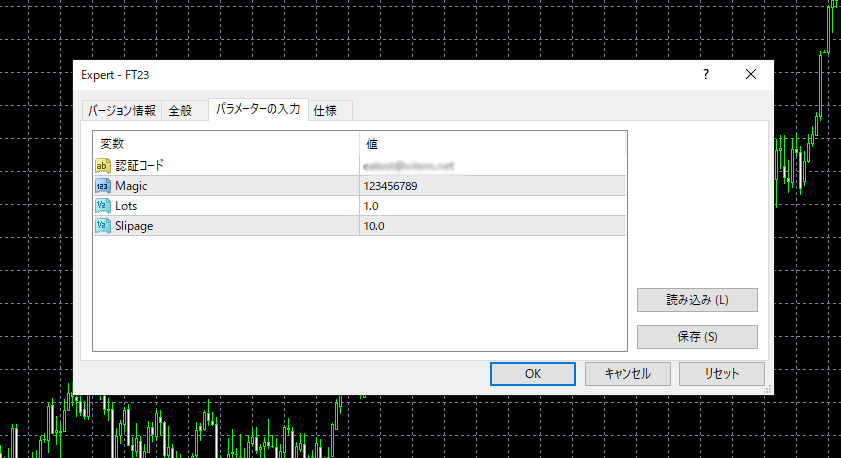Screen dimensions: 841x458
Task: Go to the 仕様 tab
Action: tap(325, 111)
